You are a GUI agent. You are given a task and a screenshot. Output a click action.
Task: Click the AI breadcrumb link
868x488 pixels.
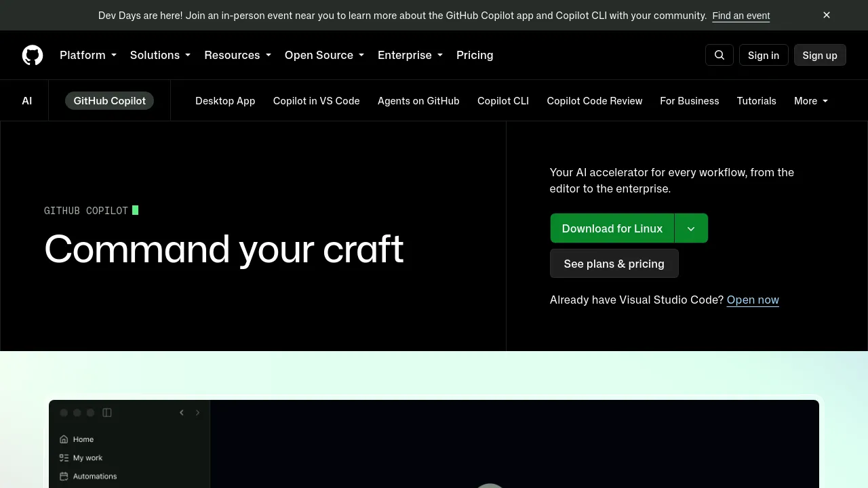(x=27, y=100)
